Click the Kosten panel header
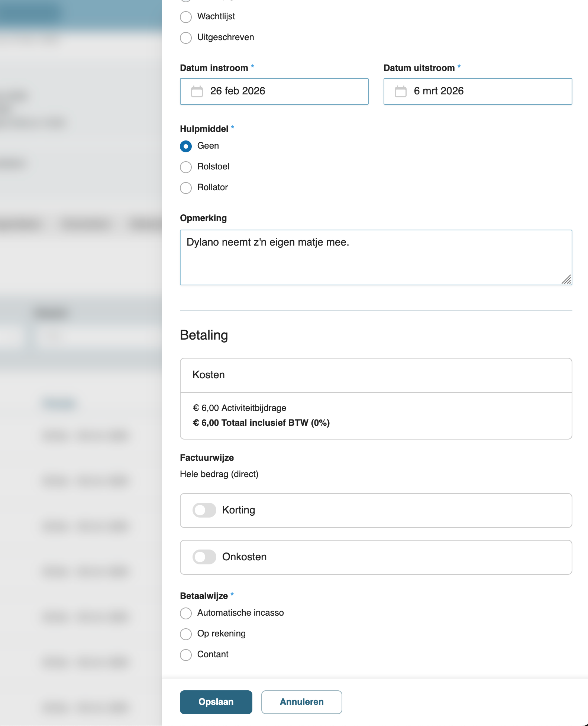The width and height of the screenshot is (588, 726). pyautogui.click(x=375, y=375)
